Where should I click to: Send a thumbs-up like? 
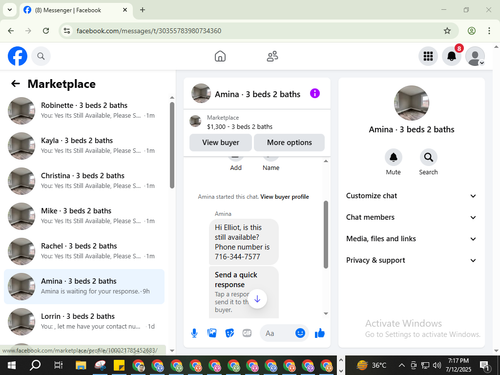[x=319, y=333]
